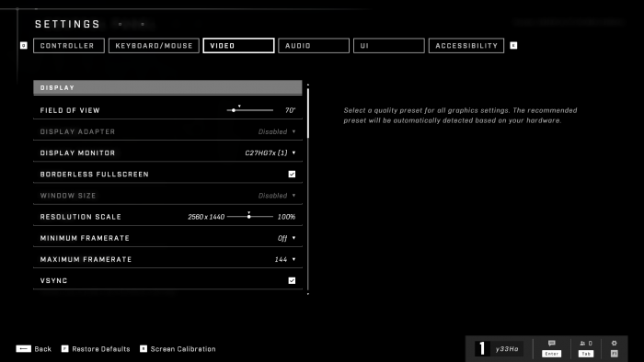This screenshot has height=362, width=644.
Task: Click the fireteam count number 1 badge
Action: coord(482,349)
